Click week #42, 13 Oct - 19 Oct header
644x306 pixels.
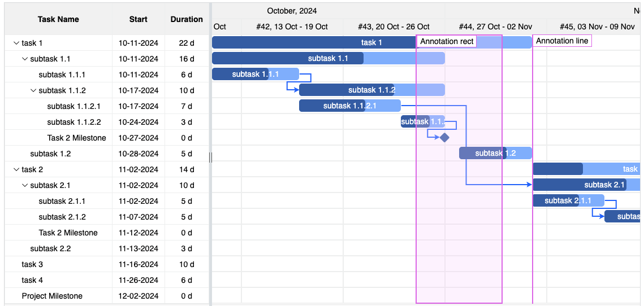click(292, 27)
